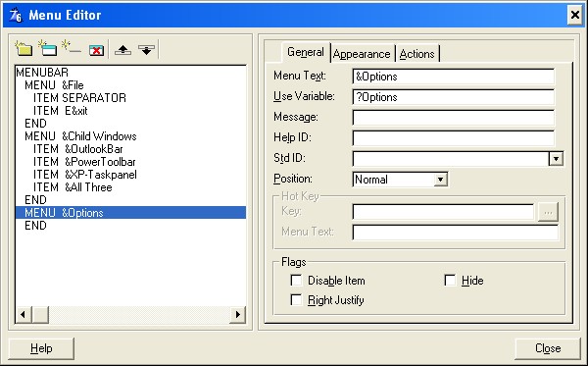This screenshot has width=588, height=366.
Task: Check the Disable Item checkbox
Action: pos(296,280)
